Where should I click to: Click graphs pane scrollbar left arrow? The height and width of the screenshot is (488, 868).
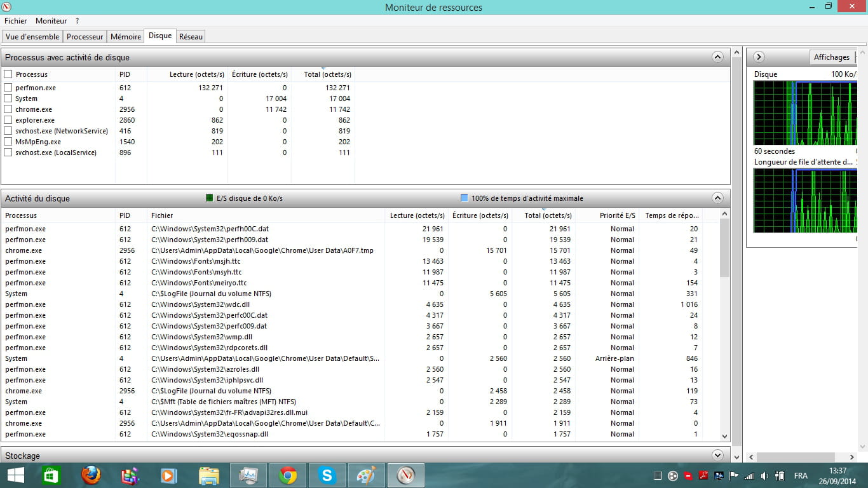coord(752,457)
